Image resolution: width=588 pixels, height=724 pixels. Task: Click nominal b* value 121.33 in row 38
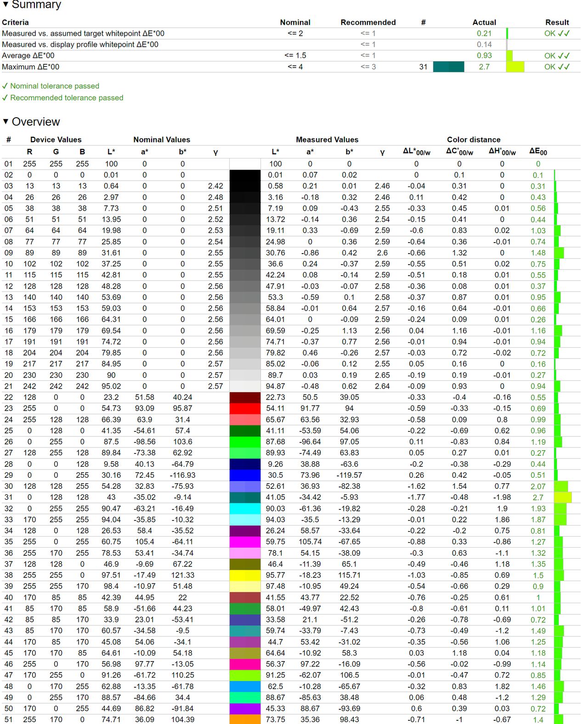point(182,575)
